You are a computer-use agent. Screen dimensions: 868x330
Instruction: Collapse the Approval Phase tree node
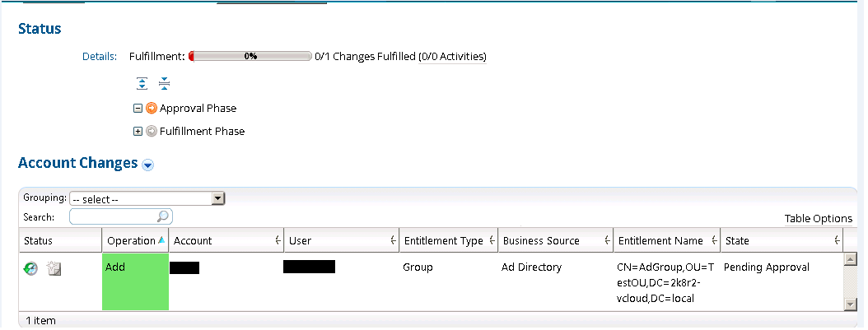(138, 108)
